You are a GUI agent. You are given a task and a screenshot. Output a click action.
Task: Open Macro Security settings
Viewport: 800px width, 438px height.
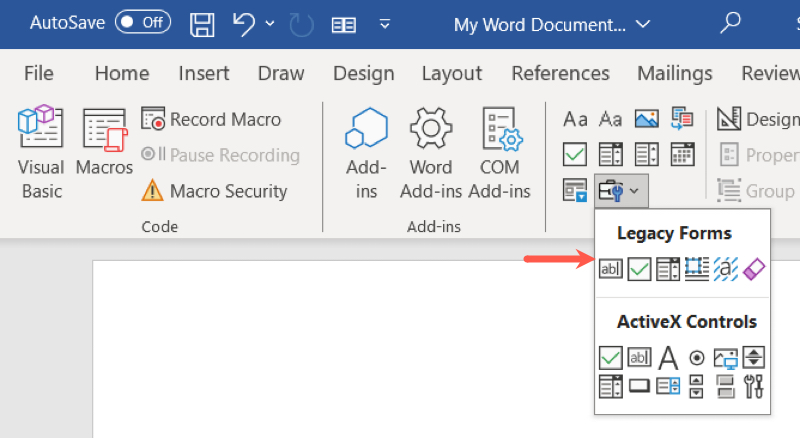[x=214, y=191]
